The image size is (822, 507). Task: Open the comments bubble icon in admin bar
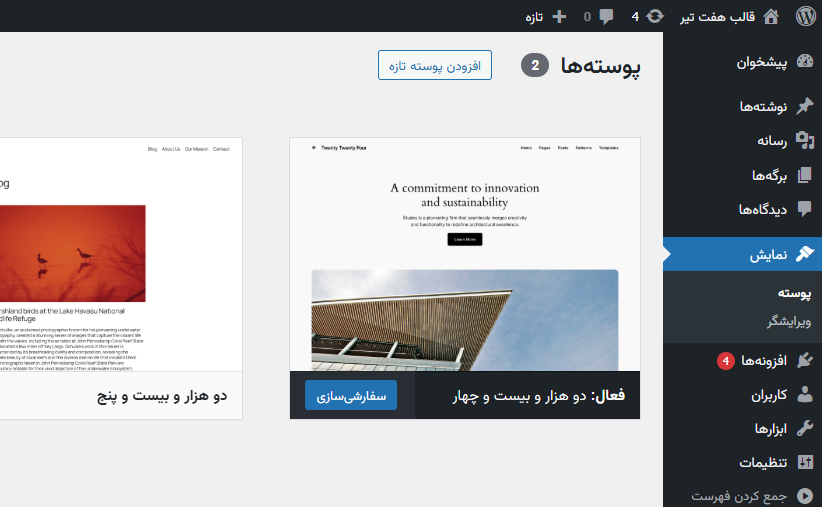tap(607, 17)
